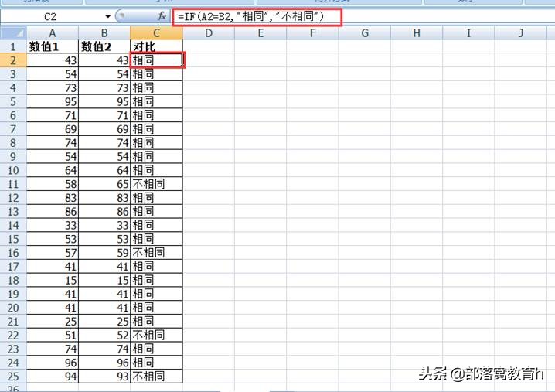Click cell C16 showing 不相同
The width and height of the screenshot is (555, 392).
click(156, 253)
